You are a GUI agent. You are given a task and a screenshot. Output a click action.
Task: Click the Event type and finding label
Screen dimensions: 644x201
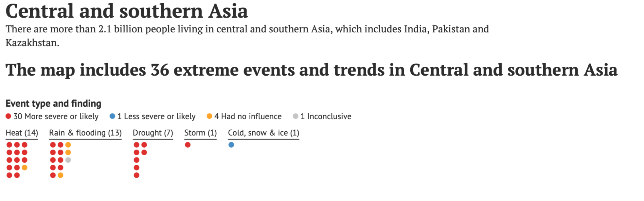[53, 103]
